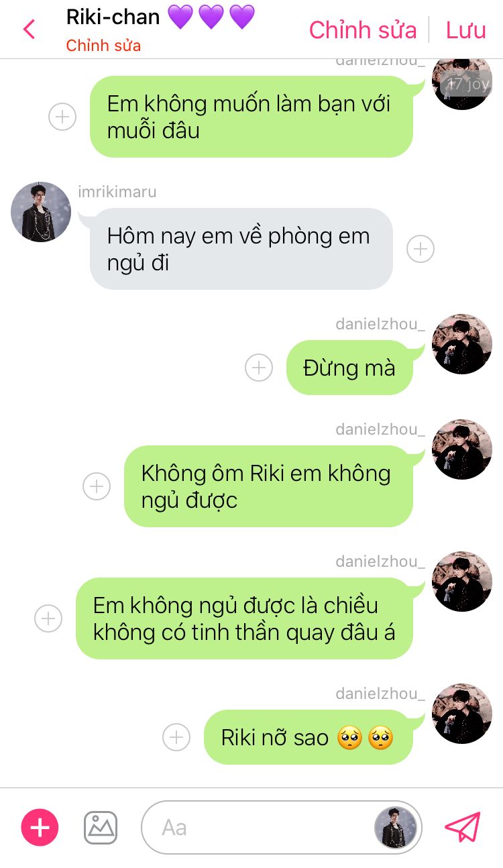
Task: Tap imrikimaru's profile avatar
Action: tap(41, 211)
